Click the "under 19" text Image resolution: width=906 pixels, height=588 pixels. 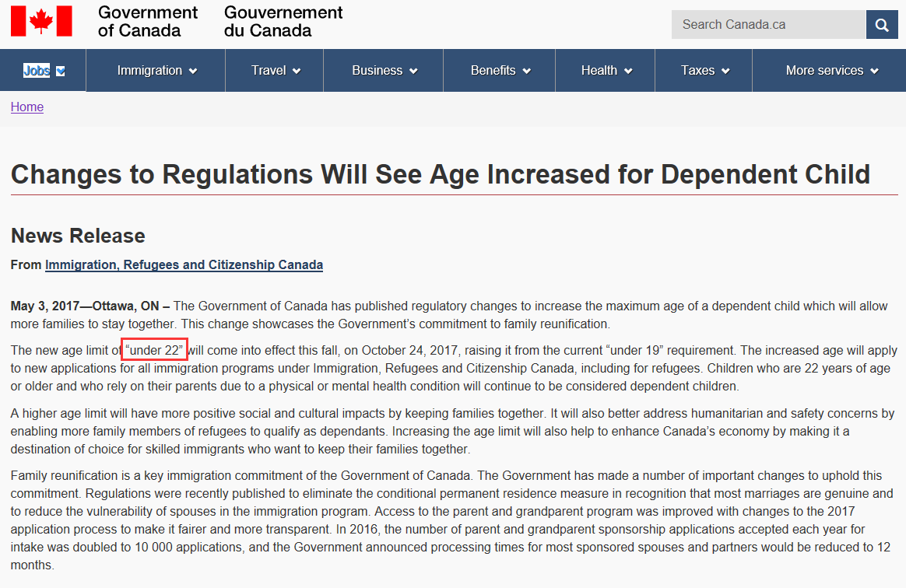pos(634,351)
